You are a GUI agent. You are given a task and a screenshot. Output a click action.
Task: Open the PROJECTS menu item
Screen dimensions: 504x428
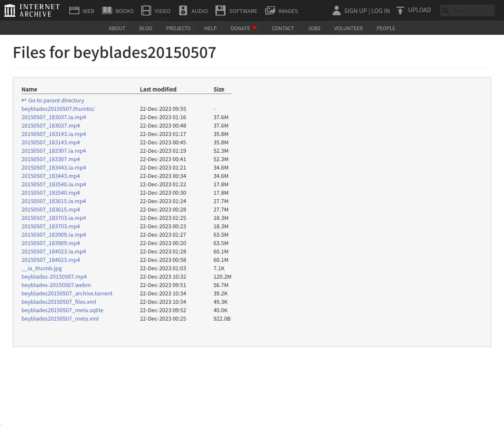tap(178, 28)
